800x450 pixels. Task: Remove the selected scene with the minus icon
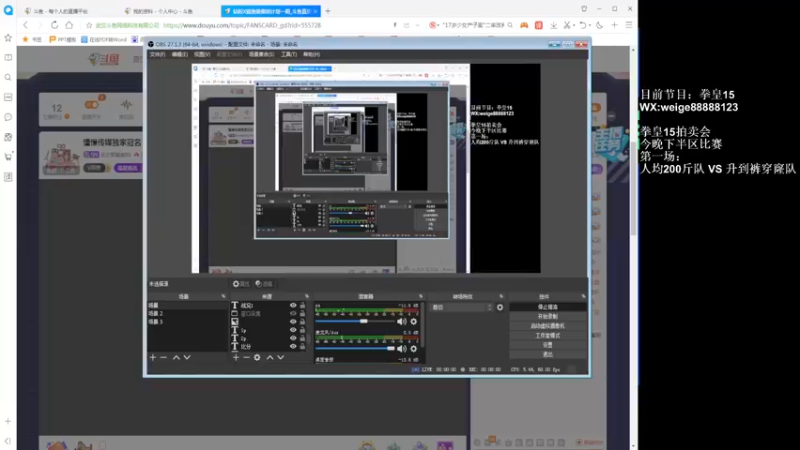[x=163, y=358]
